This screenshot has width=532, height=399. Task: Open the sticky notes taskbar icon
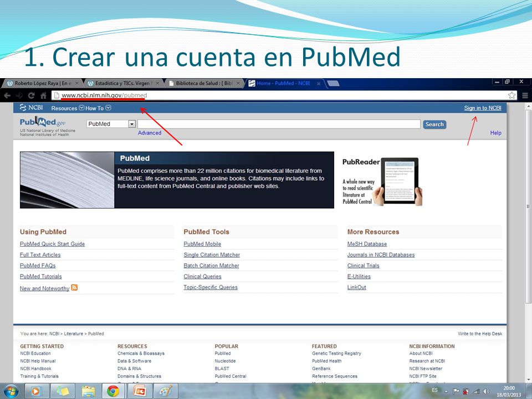63,392
